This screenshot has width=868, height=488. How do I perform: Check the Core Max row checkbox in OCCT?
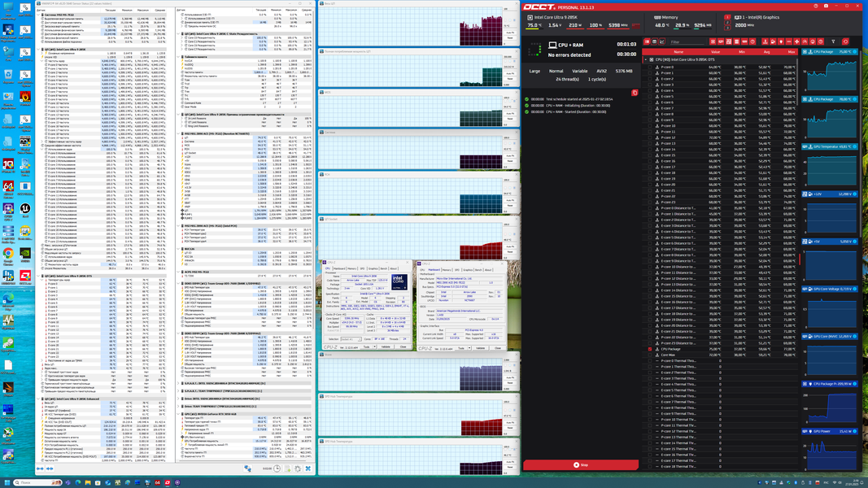[650, 355]
